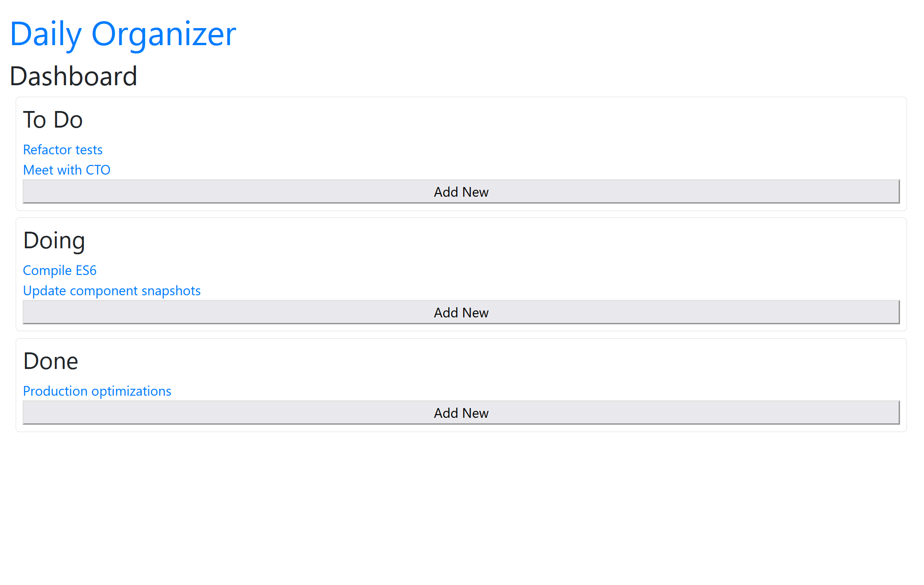Screen dimensions: 924x585
Task: Open the Meet with CTO task
Action: coord(66,170)
